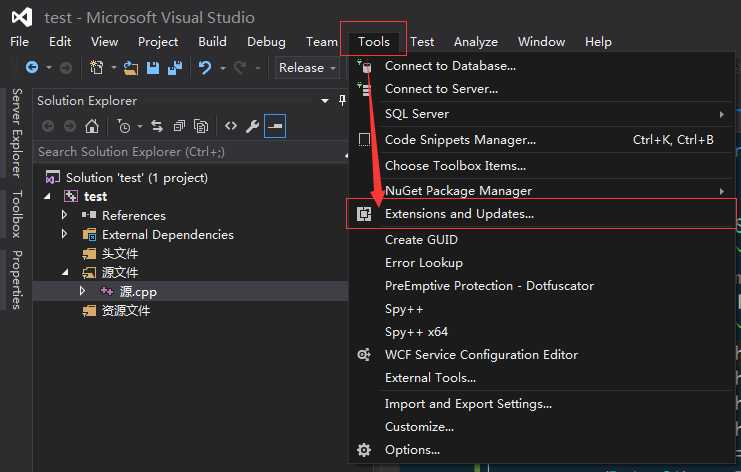Collapse the 源文件 folder
The height and width of the screenshot is (472, 741).
[65, 272]
